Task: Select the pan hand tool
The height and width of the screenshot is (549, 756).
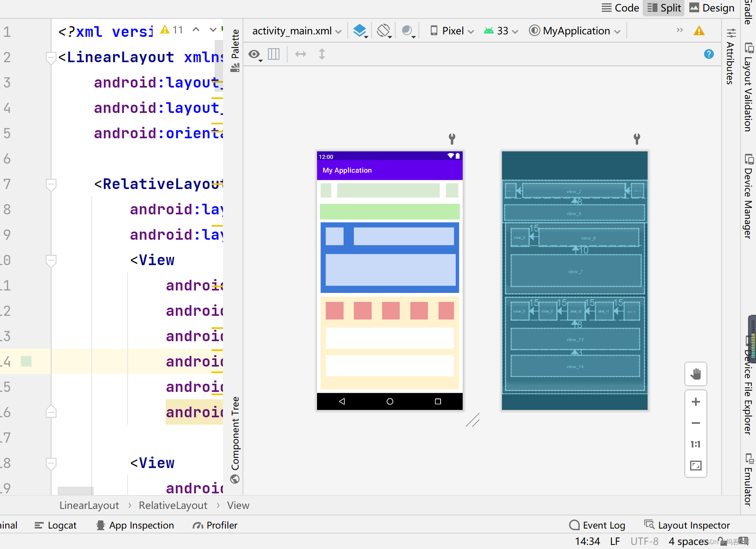Action: point(696,373)
